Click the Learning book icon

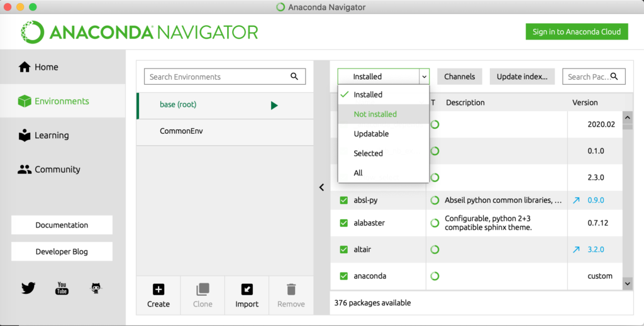coord(25,135)
